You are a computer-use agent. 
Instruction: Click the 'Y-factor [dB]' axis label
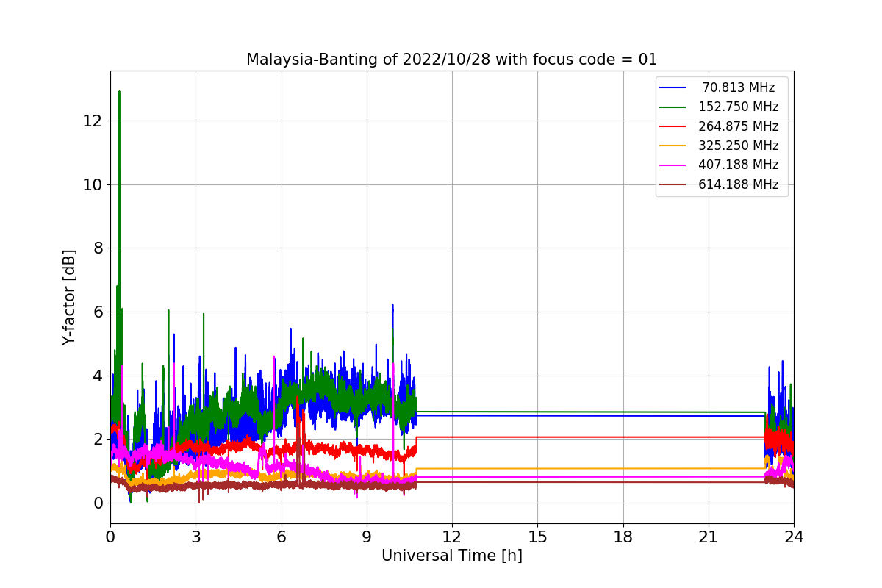[x=69, y=297]
